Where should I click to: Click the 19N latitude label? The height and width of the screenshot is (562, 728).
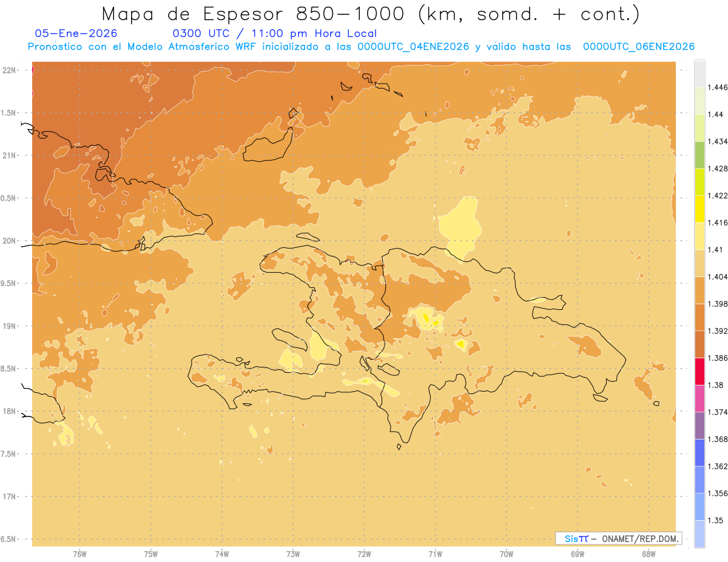tap(9, 326)
